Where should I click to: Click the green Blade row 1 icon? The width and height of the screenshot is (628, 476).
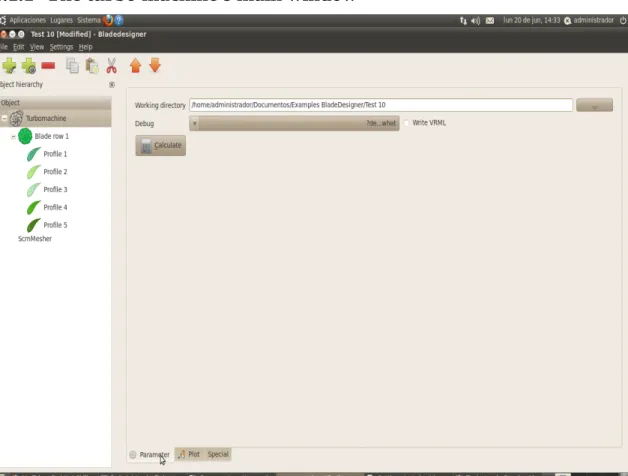click(x=25, y=136)
